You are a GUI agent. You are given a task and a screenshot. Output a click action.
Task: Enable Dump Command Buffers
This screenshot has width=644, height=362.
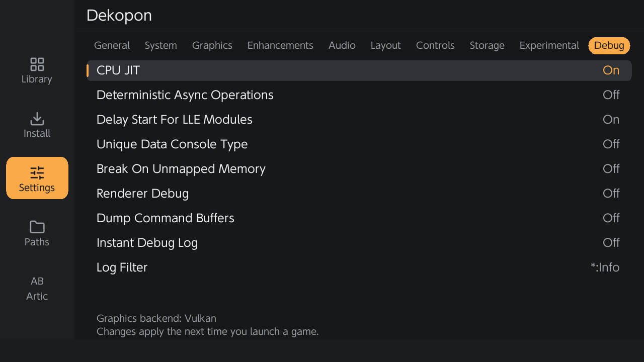coord(359,218)
